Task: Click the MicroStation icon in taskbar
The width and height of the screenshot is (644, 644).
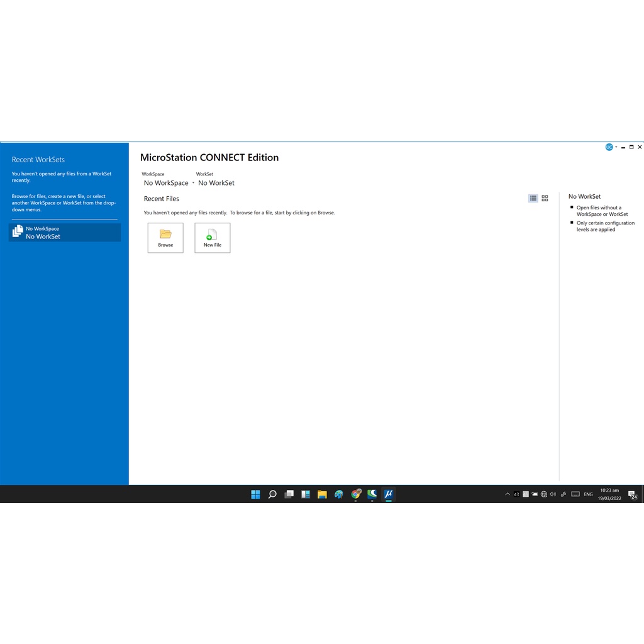Action: (389, 494)
